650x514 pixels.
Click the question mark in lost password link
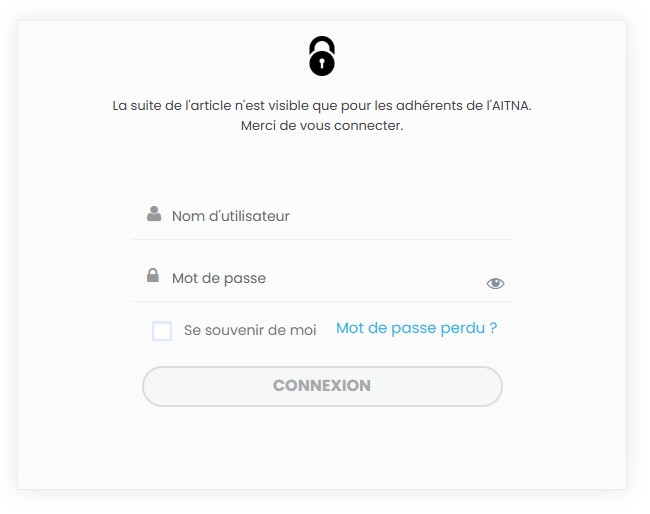493,327
